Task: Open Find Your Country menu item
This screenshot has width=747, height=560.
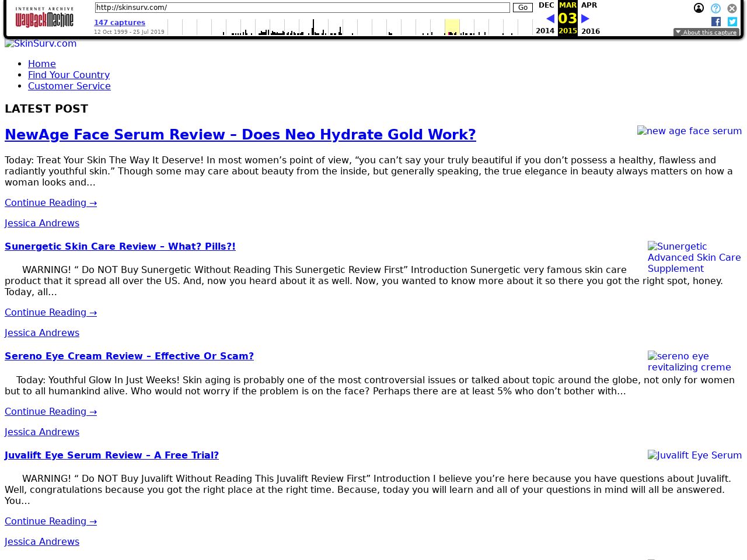Action: tap(69, 75)
